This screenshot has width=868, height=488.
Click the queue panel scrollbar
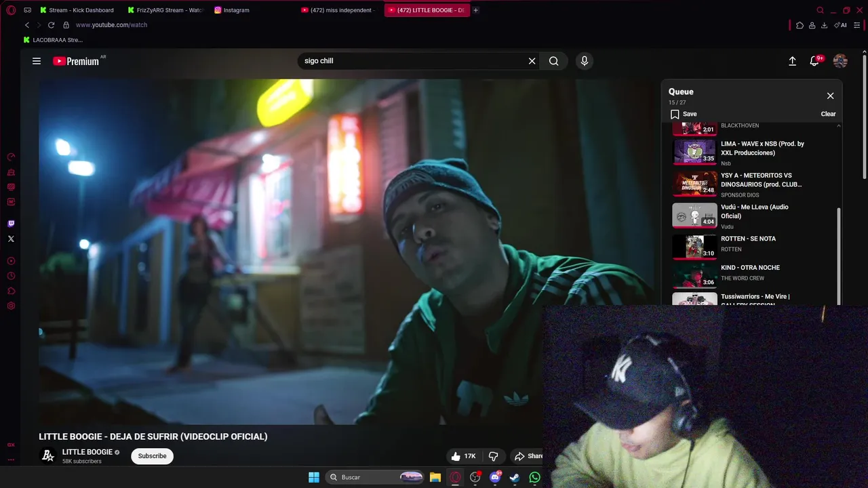pyautogui.click(x=839, y=256)
